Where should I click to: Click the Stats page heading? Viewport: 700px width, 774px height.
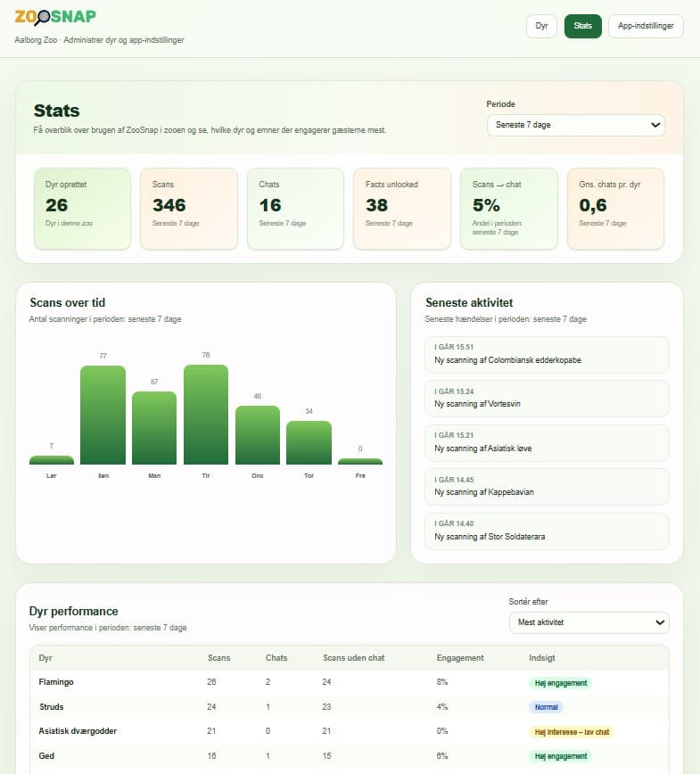click(x=57, y=111)
